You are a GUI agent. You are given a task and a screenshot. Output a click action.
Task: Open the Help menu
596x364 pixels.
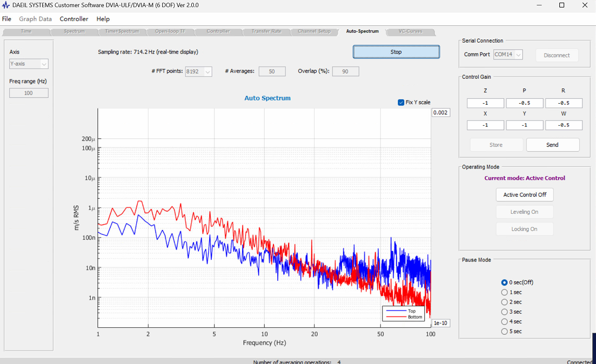(x=103, y=19)
